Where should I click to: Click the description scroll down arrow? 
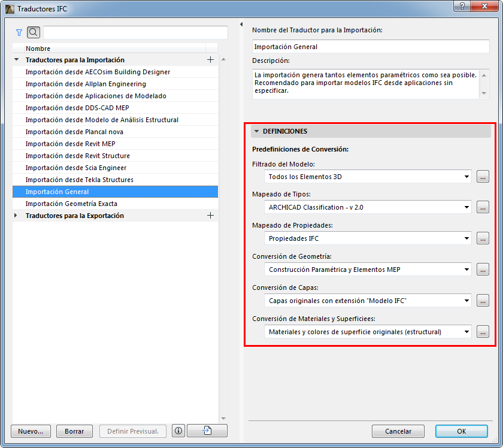click(484, 93)
